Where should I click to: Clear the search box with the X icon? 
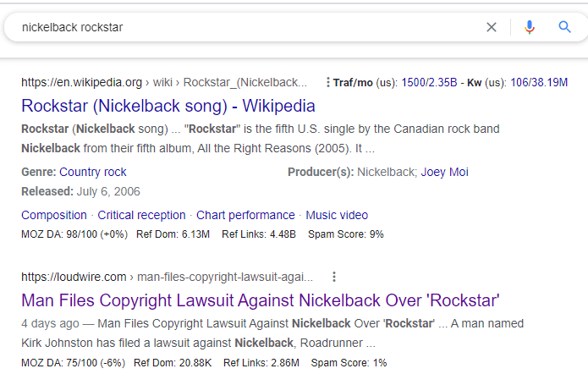[x=492, y=27]
